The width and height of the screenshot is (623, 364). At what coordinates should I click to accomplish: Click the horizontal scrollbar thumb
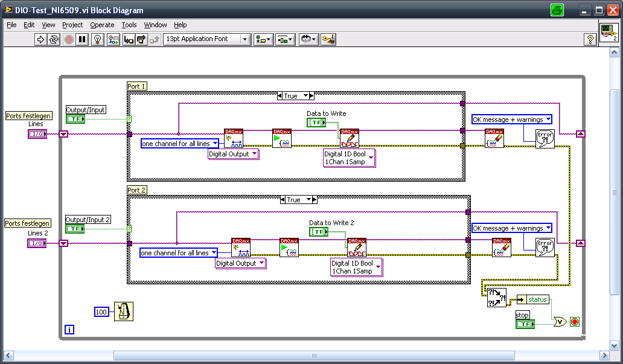click(x=314, y=356)
